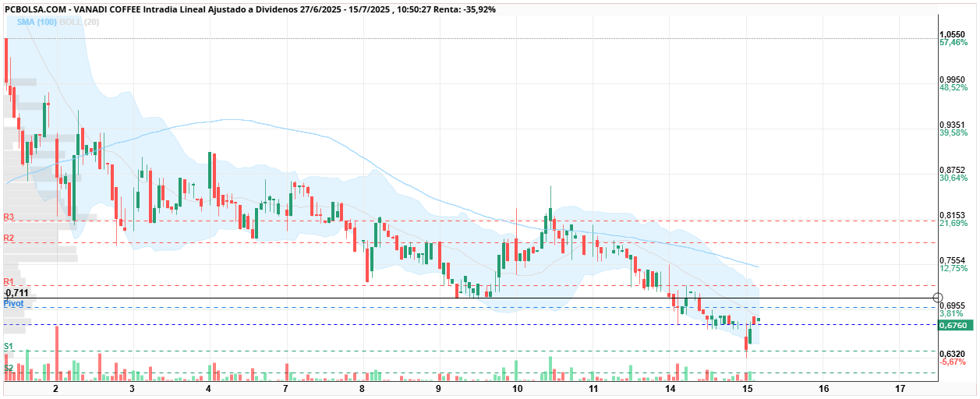Click date axis label 17

tap(900, 388)
